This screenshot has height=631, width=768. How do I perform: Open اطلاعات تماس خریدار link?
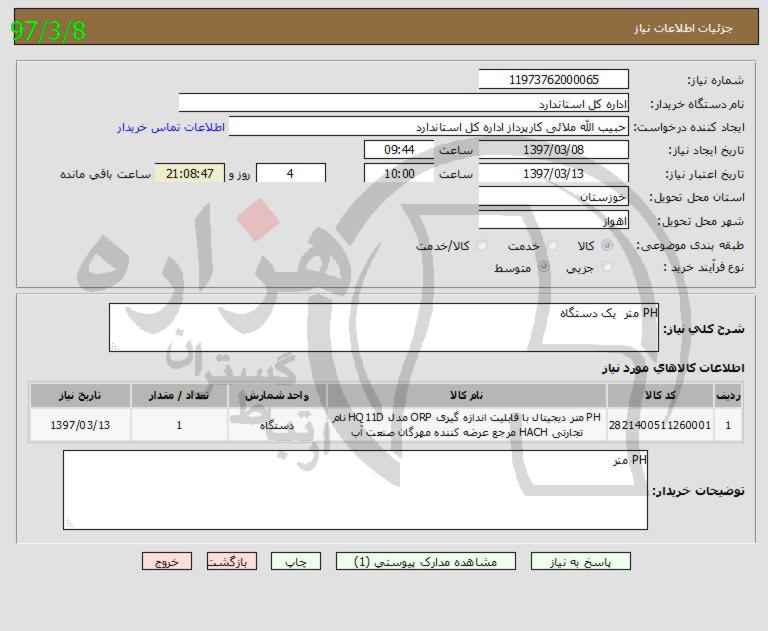click(171, 127)
